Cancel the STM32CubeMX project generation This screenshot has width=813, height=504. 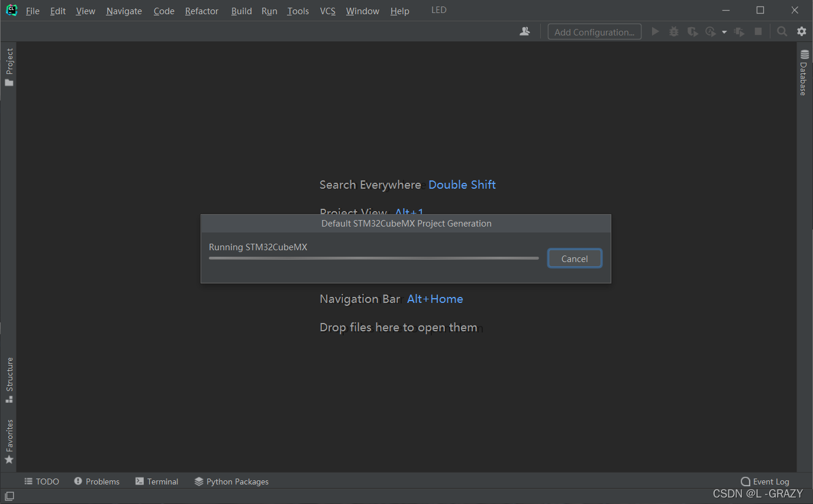(x=575, y=259)
